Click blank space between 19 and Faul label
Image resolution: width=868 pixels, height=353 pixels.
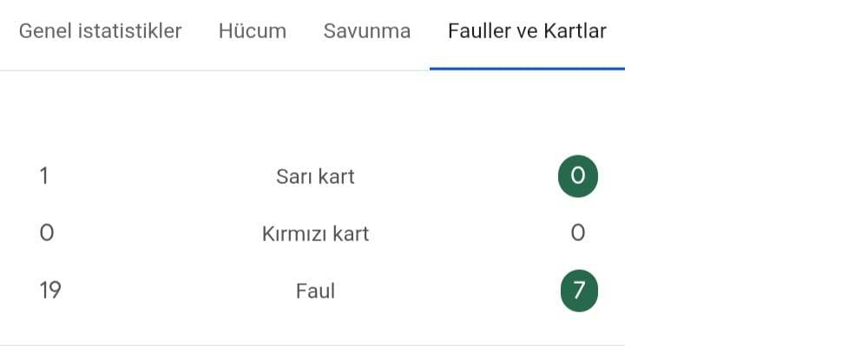click(x=174, y=291)
